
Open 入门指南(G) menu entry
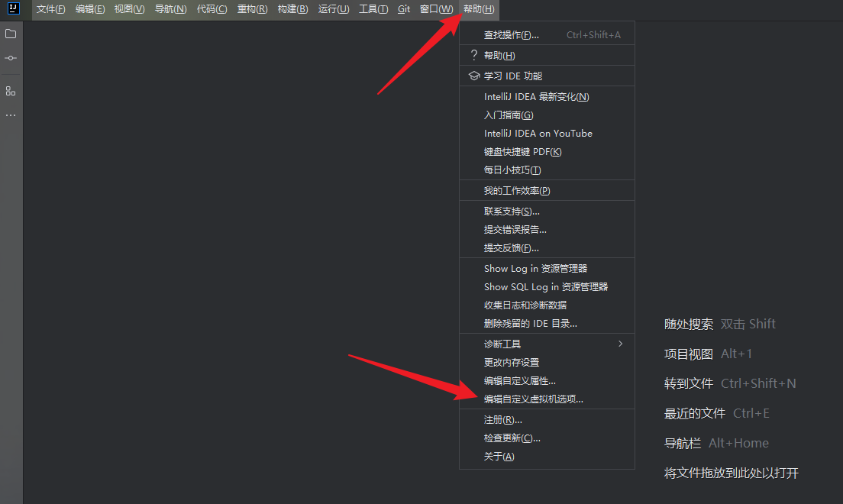(x=547, y=115)
